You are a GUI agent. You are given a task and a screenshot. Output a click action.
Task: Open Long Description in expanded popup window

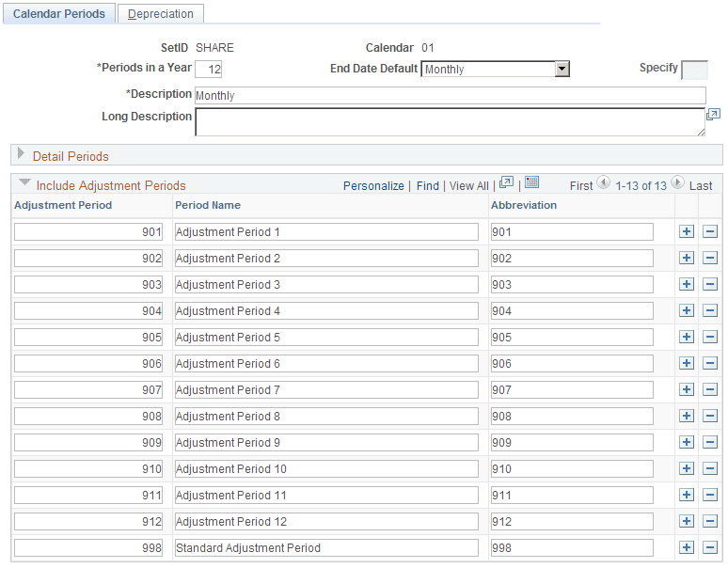tap(713, 115)
